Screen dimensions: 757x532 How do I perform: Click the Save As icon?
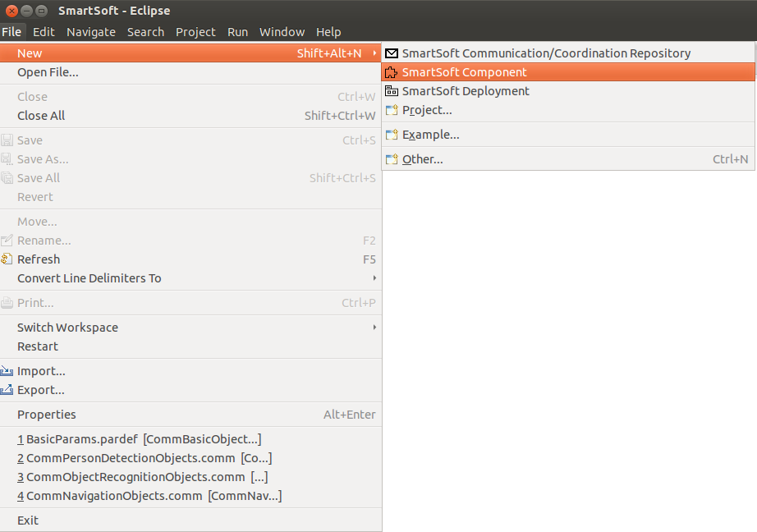(7, 159)
